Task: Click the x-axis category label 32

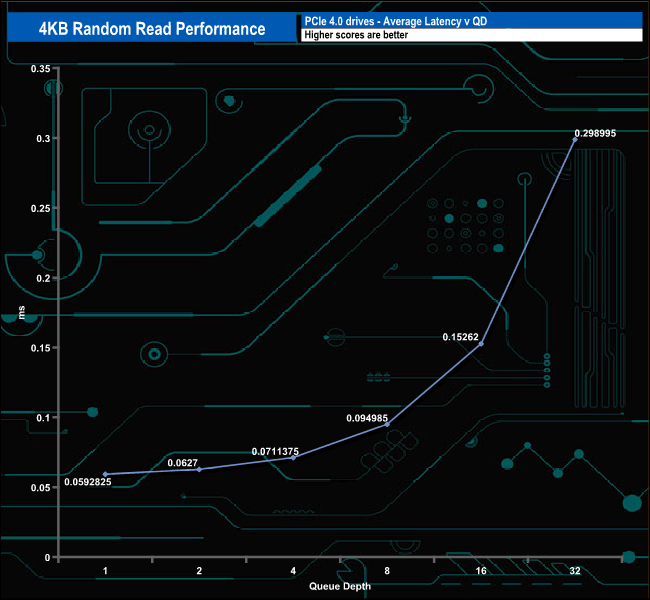Action: tap(575, 571)
